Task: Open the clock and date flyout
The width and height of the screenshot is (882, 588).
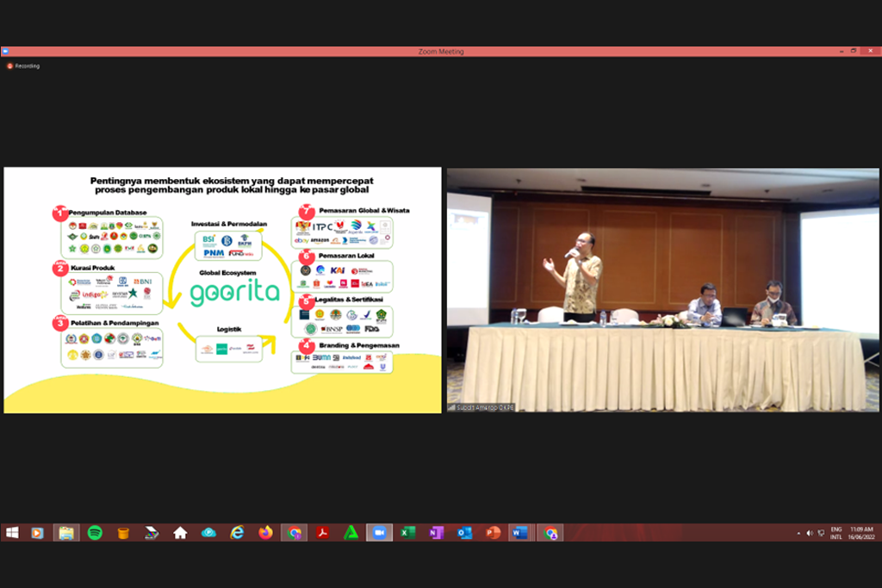Action: [861, 533]
